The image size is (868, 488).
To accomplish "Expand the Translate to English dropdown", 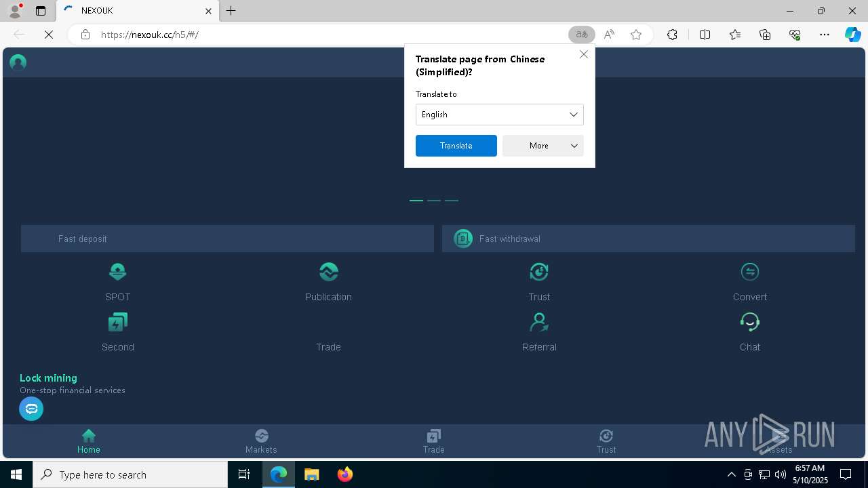I will (x=500, y=115).
